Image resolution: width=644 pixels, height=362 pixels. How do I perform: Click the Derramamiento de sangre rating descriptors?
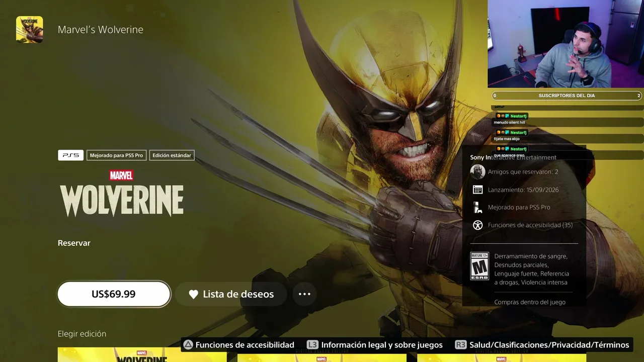coord(532,269)
